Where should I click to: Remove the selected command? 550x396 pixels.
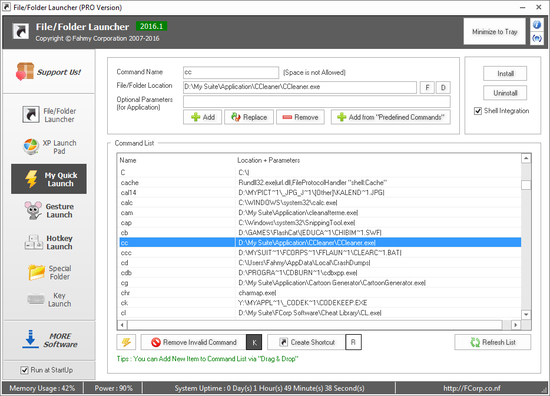[301, 117]
